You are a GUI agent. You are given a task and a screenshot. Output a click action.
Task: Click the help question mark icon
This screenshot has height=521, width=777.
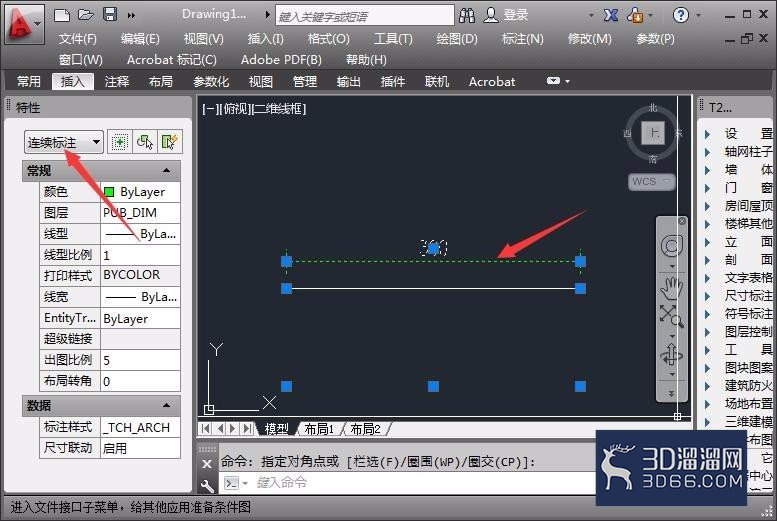680,15
